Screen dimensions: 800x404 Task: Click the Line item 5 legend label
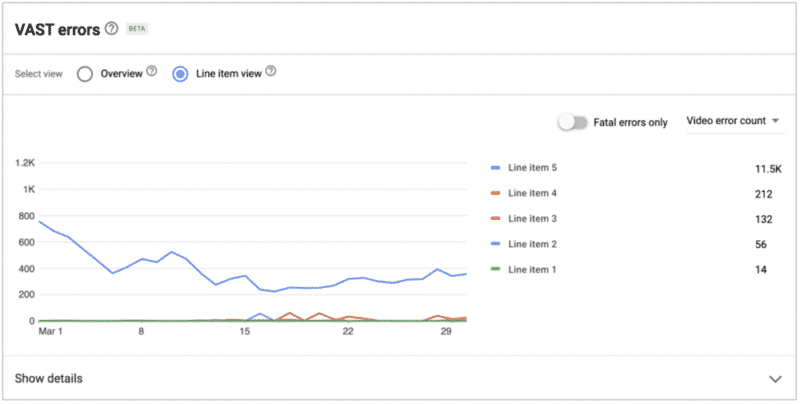pos(532,169)
